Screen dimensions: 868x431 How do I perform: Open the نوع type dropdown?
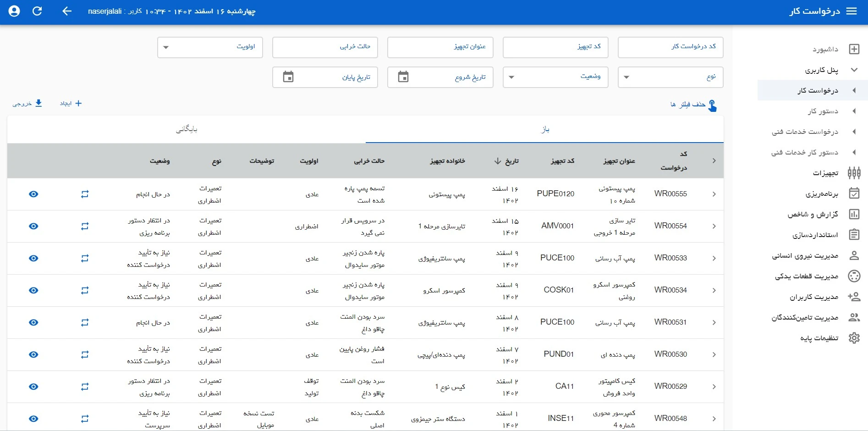pyautogui.click(x=670, y=77)
